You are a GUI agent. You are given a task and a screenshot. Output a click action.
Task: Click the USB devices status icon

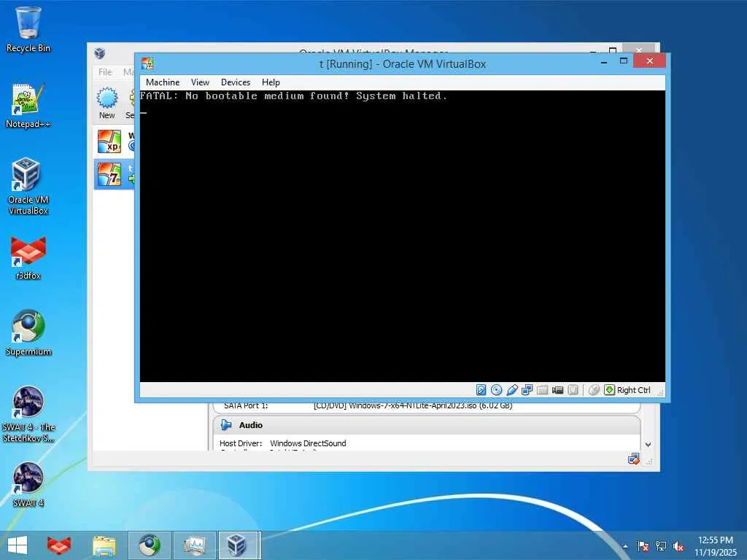511,390
